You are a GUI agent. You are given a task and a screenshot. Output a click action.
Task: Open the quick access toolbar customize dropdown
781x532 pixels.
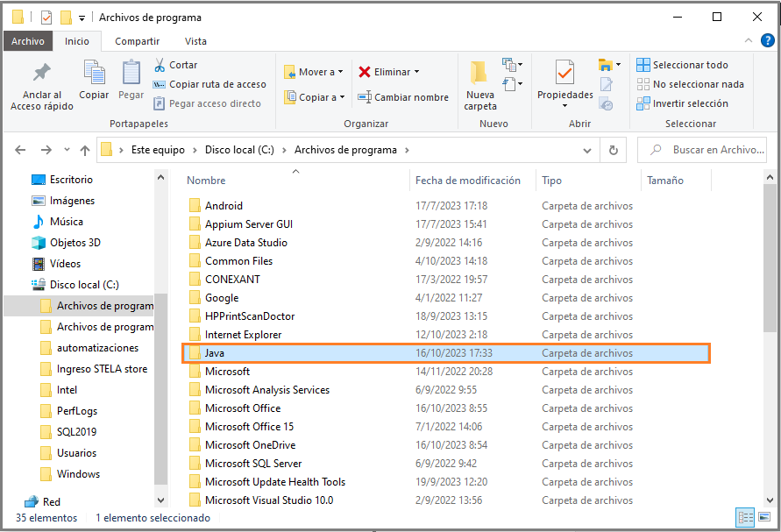click(82, 18)
